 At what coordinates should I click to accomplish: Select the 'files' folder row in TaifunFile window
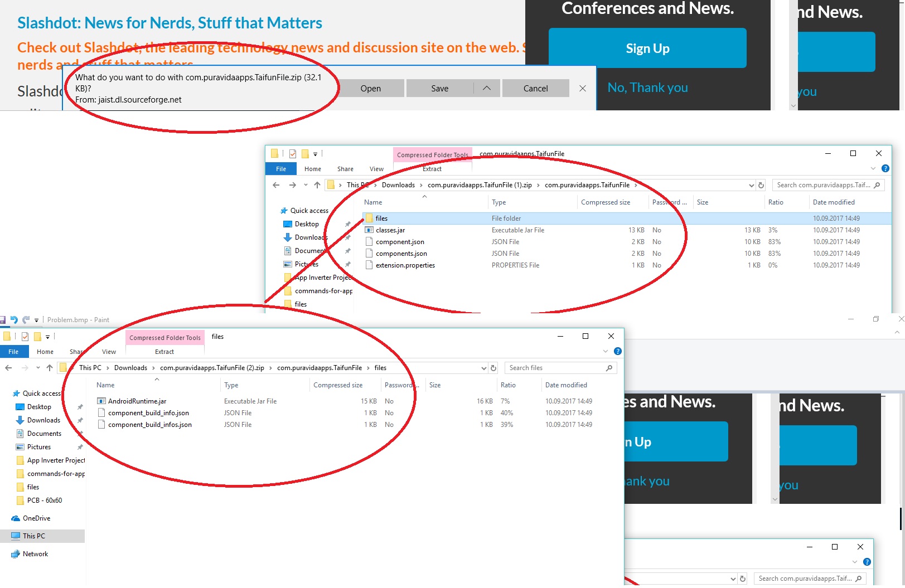pos(627,218)
